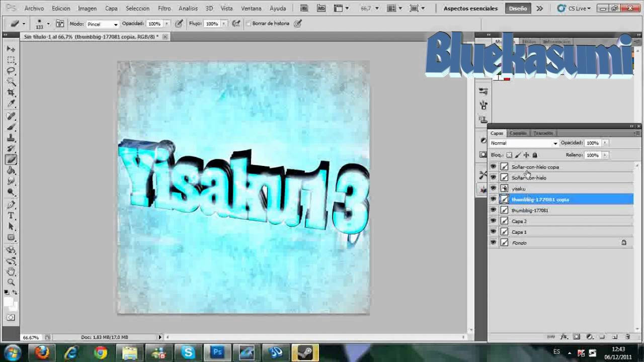Open the Capa menu

point(111,9)
